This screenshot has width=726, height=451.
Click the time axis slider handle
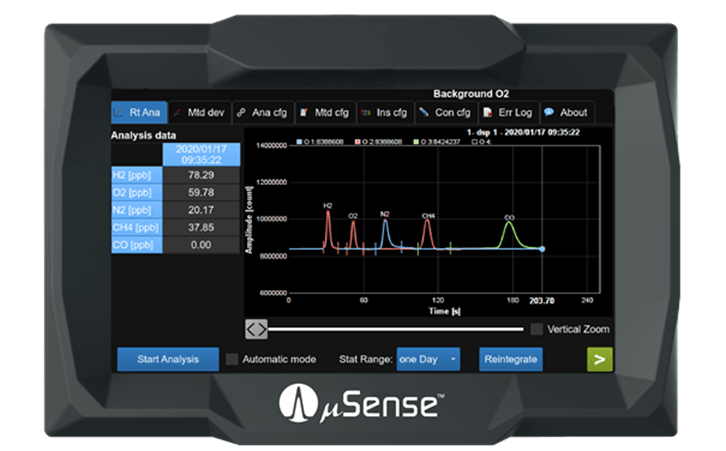click(x=257, y=328)
